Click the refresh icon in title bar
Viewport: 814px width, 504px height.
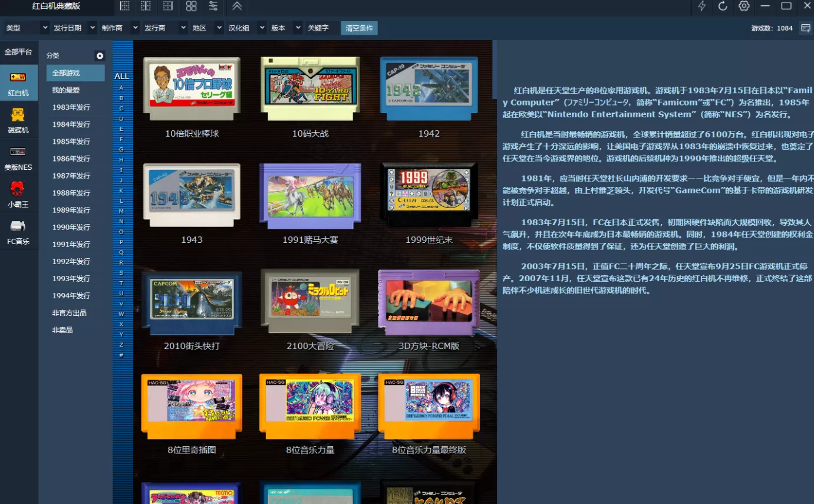723,6
